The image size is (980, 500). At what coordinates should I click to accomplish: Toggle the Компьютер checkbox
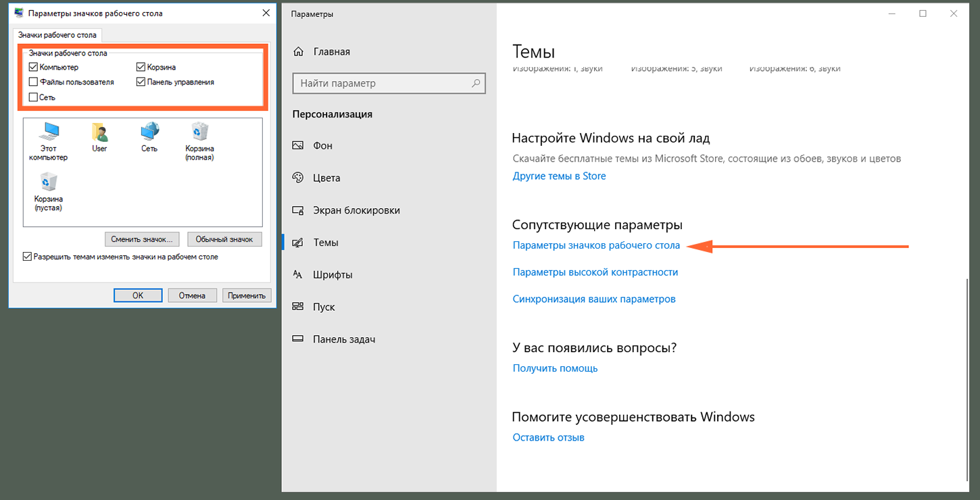pos(33,67)
